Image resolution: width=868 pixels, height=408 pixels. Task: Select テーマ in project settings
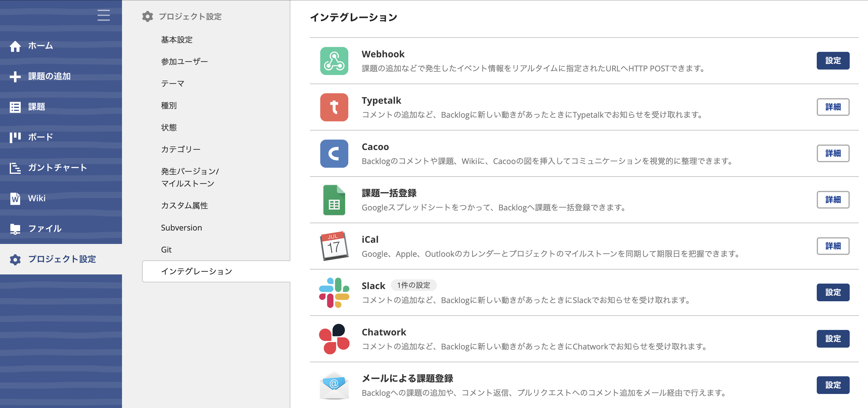point(173,84)
